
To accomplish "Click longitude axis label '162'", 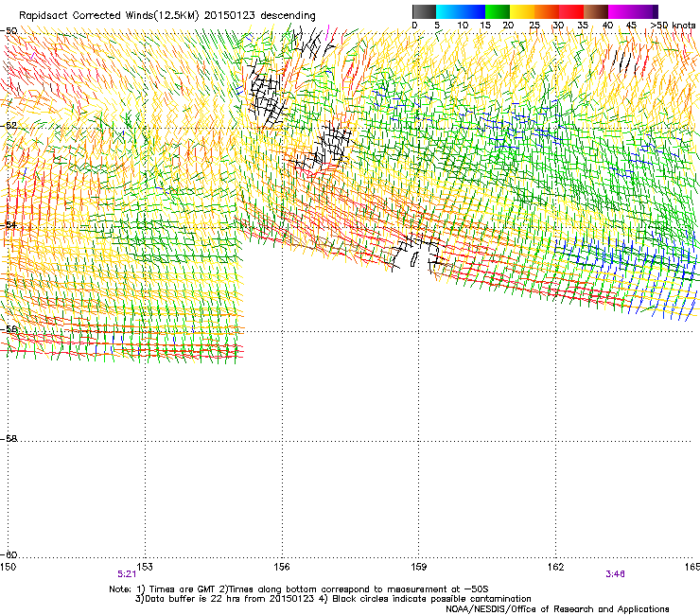I will 555,567.
